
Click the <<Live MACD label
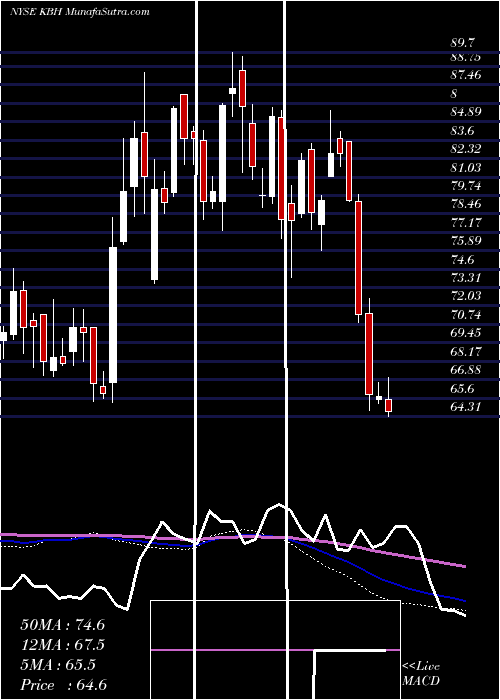[x=421, y=674]
